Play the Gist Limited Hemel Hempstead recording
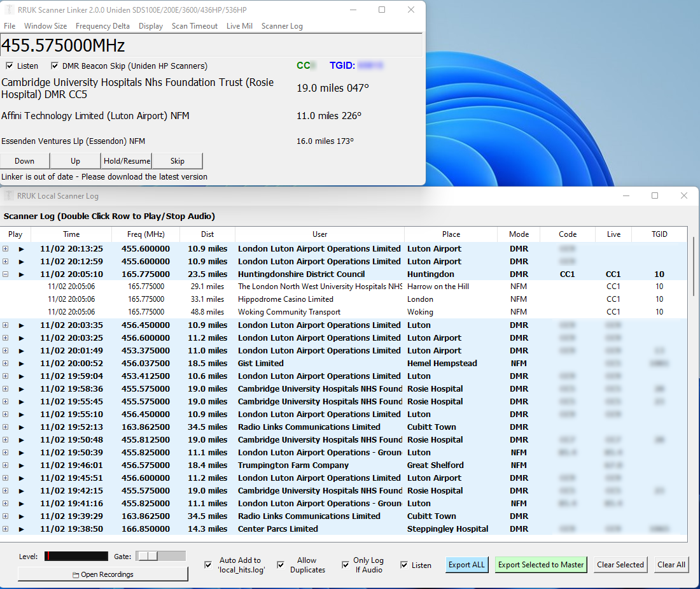The height and width of the screenshot is (589, 700). click(x=22, y=363)
